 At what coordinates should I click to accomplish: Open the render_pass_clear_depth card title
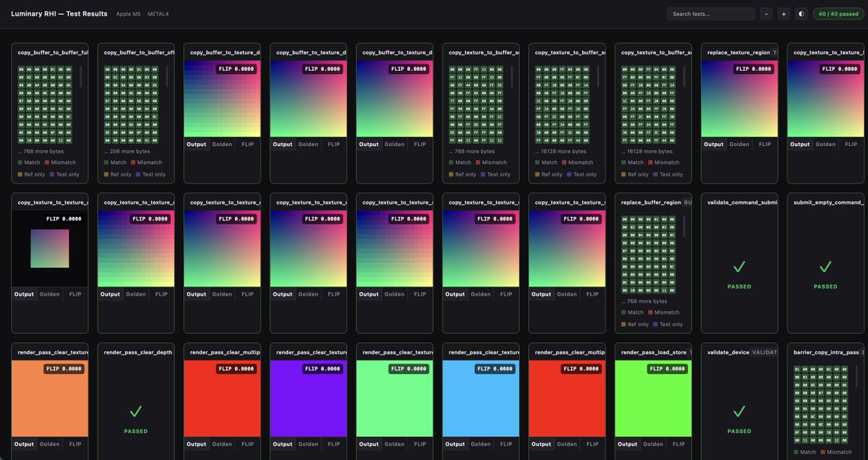point(138,352)
